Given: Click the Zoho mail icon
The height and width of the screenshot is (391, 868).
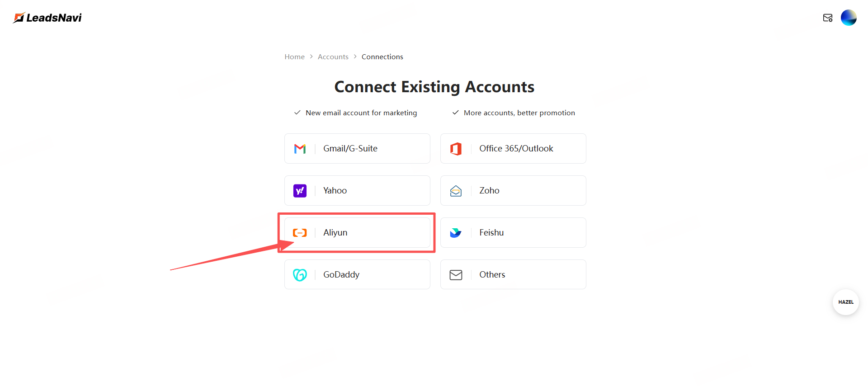Looking at the screenshot, I should 456,191.
